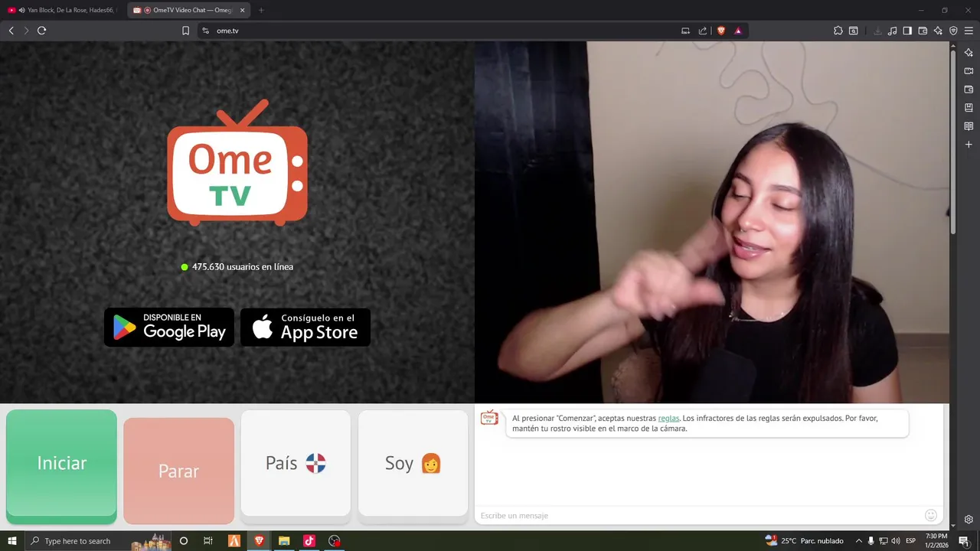Open the Brave Talk camera icon in the sidebar
This screenshot has width=980, height=551.
[969, 70]
